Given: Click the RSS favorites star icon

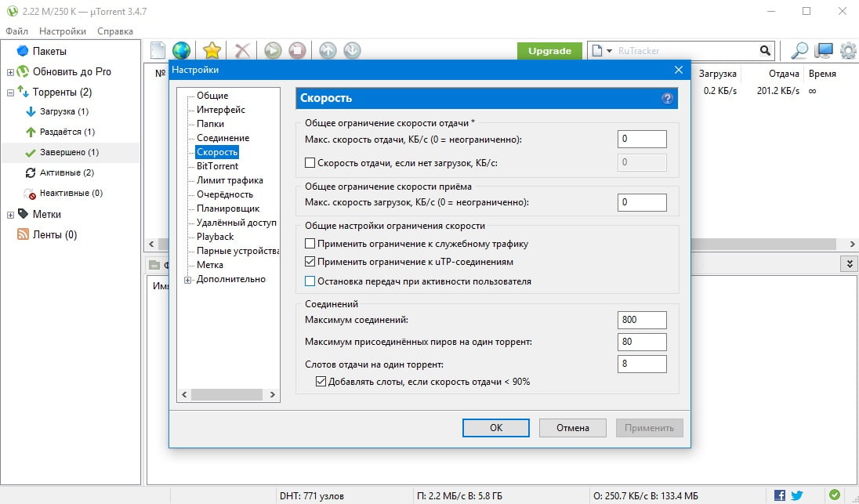Looking at the screenshot, I should pos(212,51).
